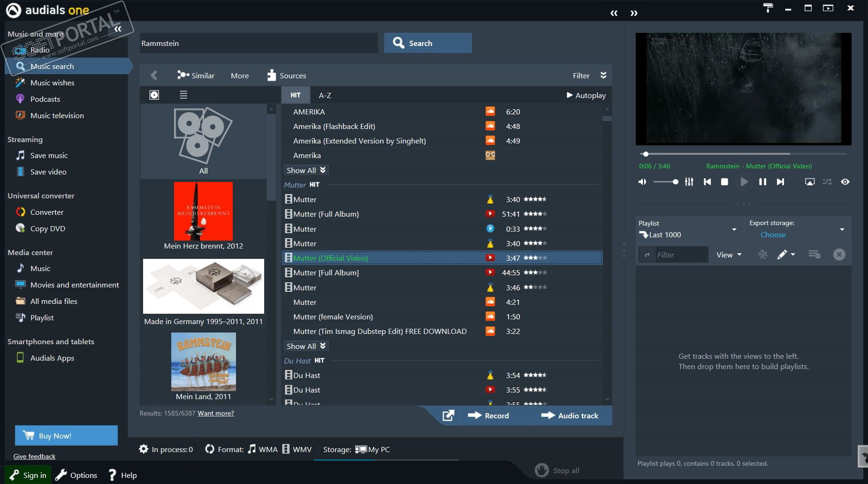This screenshot has width=868, height=484.
Task: Toggle Autoplay
Action: tap(586, 95)
